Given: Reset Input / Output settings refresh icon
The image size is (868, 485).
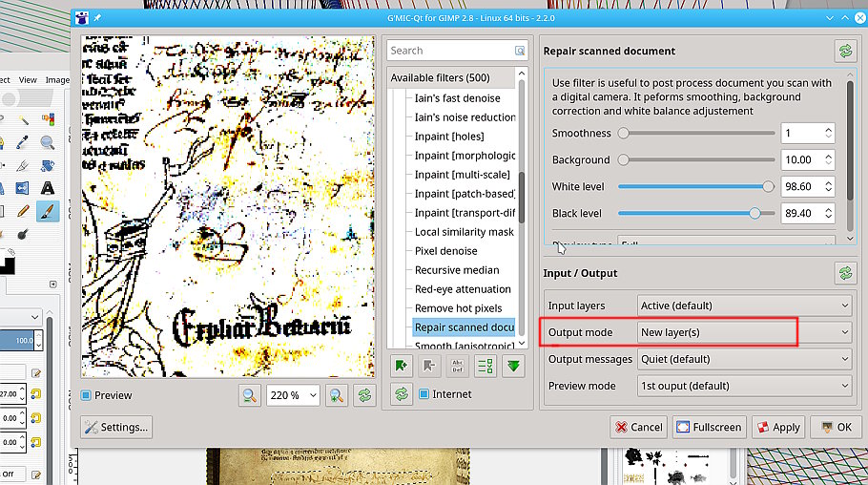Looking at the screenshot, I should click(845, 273).
